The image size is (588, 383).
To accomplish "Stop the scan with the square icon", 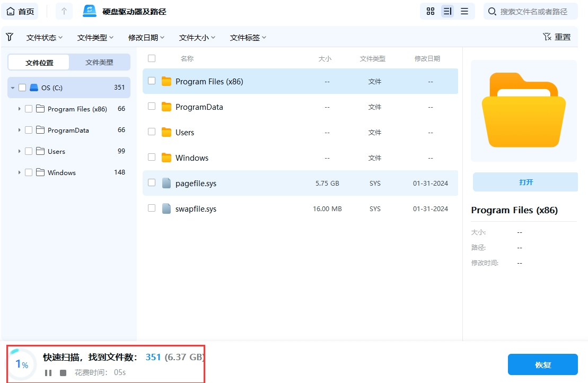I will [x=61, y=373].
